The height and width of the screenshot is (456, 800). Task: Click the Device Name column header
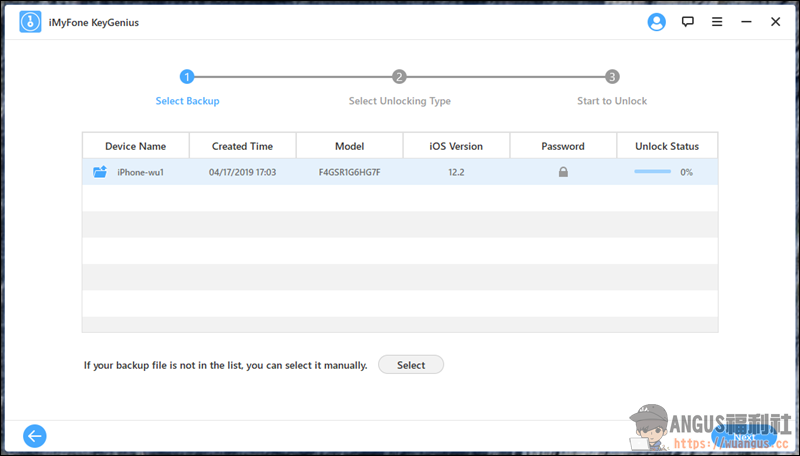135,146
